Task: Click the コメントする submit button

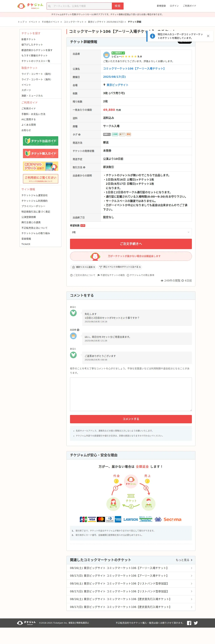Action: coord(131,419)
